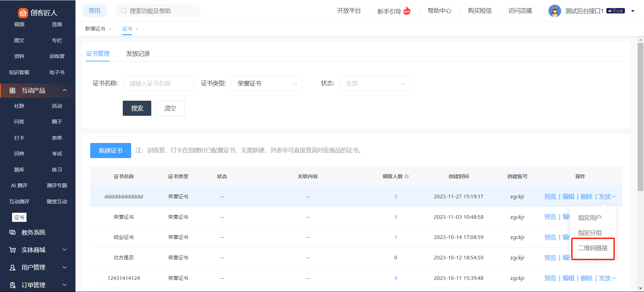Click the 企业版 badge icon
644x292 pixels.
[x=616, y=11]
